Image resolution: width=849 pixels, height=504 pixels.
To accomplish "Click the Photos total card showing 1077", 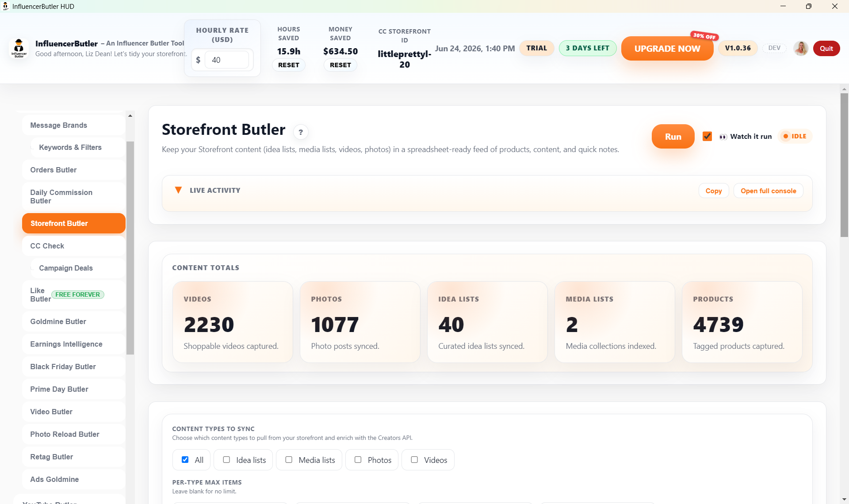I will [x=360, y=322].
